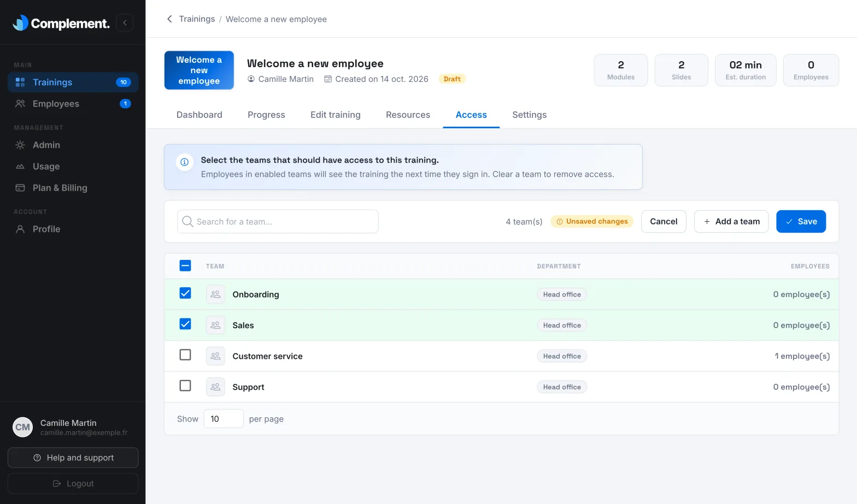Open Plan & Billing in the sidebar
Image resolution: width=857 pixels, height=504 pixels.
pyautogui.click(x=73, y=188)
